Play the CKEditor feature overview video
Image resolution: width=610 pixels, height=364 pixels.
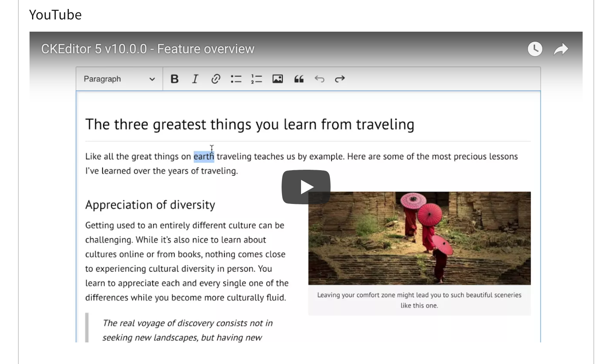tap(306, 187)
